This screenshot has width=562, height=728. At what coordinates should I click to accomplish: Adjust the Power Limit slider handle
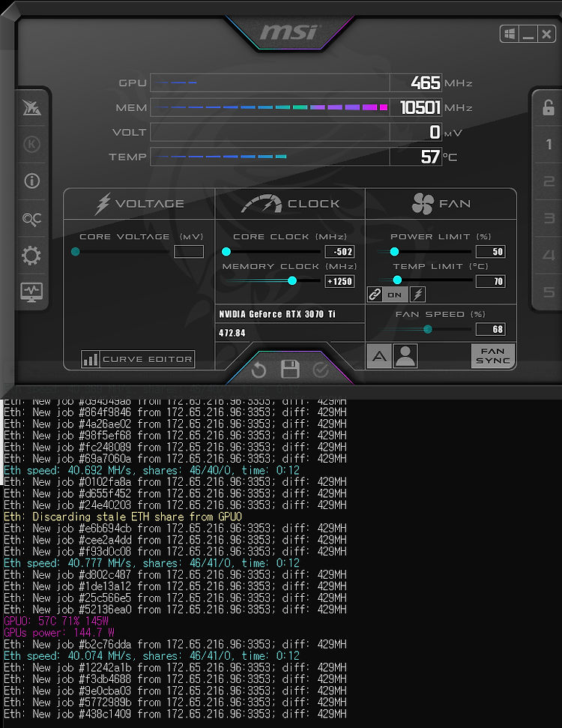[394, 252]
